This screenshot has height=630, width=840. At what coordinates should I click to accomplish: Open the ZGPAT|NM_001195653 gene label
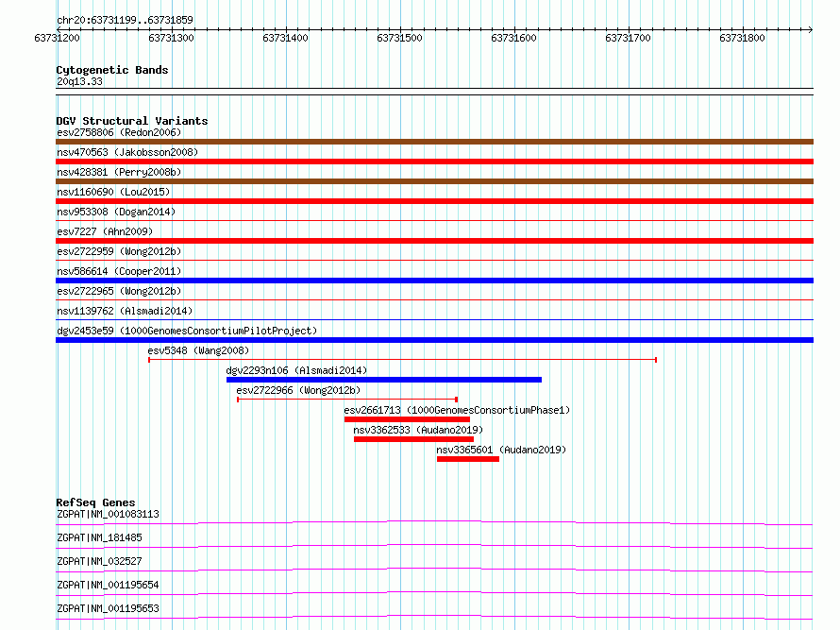pos(108,608)
